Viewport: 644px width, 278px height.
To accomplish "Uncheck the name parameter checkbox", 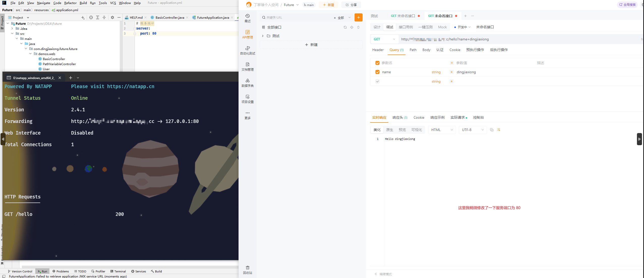I will point(377,72).
